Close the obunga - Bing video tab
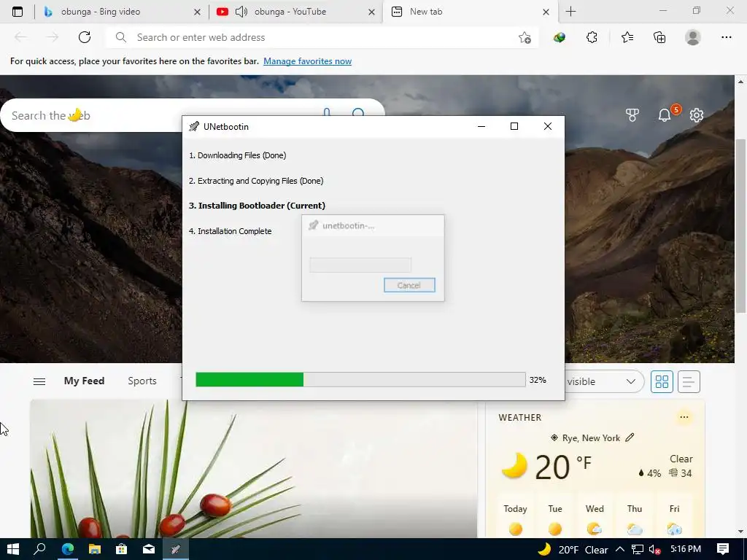Image resolution: width=747 pixels, height=560 pixels. tap(197, 12)
